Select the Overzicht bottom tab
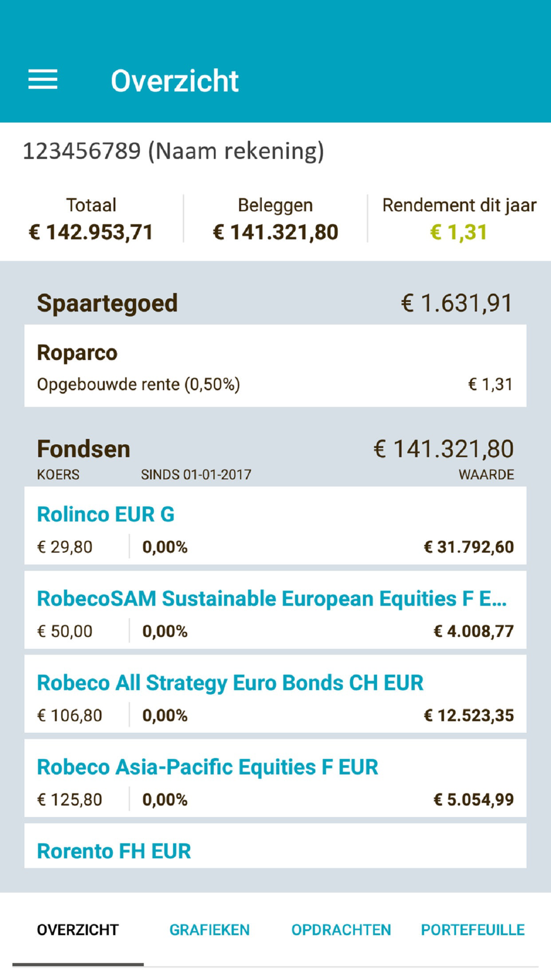Viewport: 551px width, 980px height. pos(78,930)
